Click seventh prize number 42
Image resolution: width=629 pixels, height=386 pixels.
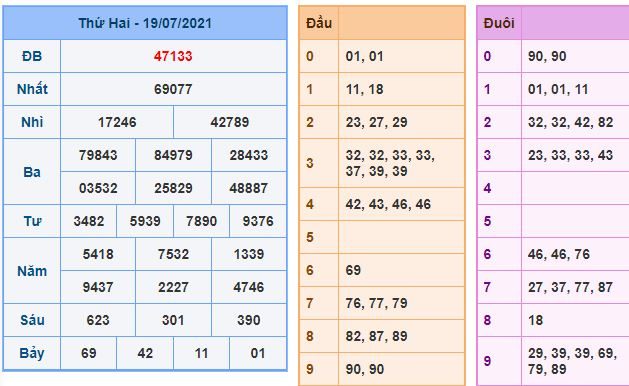pyautogui.click(x=145, y=353)
